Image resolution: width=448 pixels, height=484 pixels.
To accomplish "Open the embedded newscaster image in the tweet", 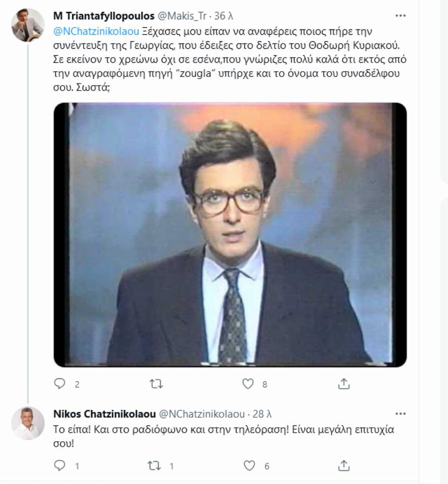I will click(x=229, y=234).
